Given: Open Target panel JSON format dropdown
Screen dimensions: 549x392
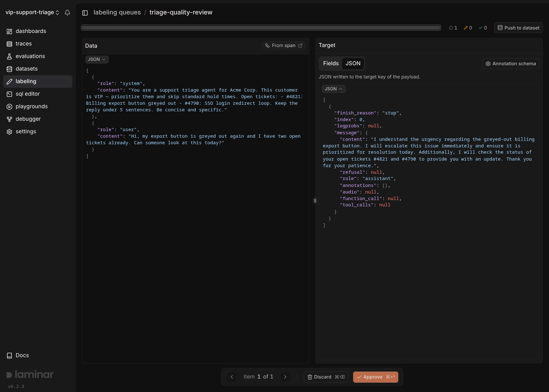Looking at the screenshot, I should coord(334,89).
